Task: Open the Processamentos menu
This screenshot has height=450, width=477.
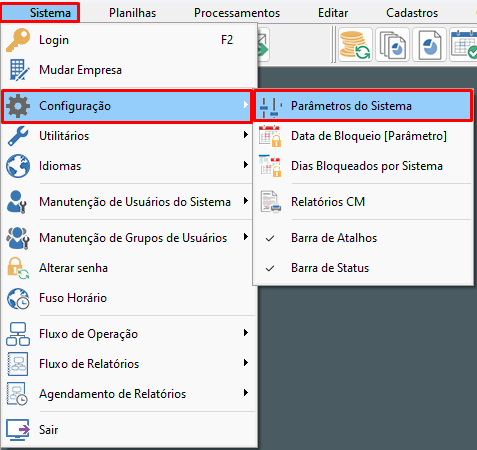Action: (237, 13)
